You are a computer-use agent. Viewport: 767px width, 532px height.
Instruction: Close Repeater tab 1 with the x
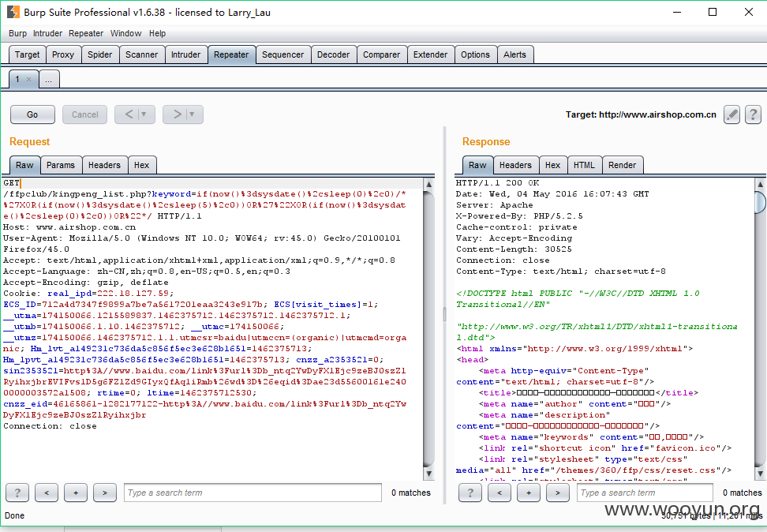point(29,79)
